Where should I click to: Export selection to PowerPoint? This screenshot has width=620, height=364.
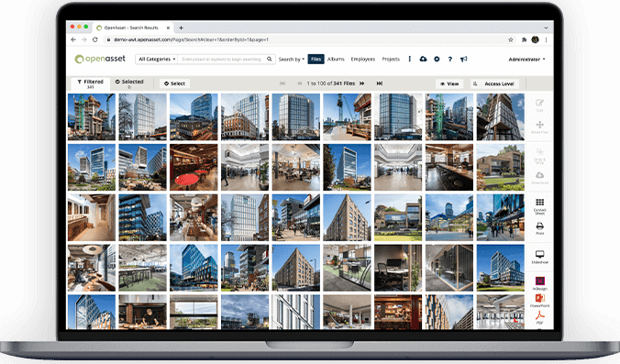pos(539,300)
